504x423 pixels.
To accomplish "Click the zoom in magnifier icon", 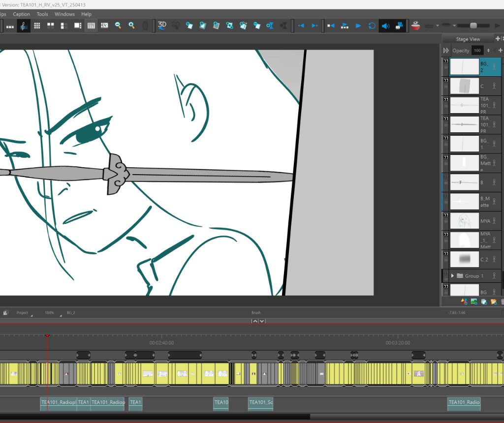I will (x=131, y=25).
